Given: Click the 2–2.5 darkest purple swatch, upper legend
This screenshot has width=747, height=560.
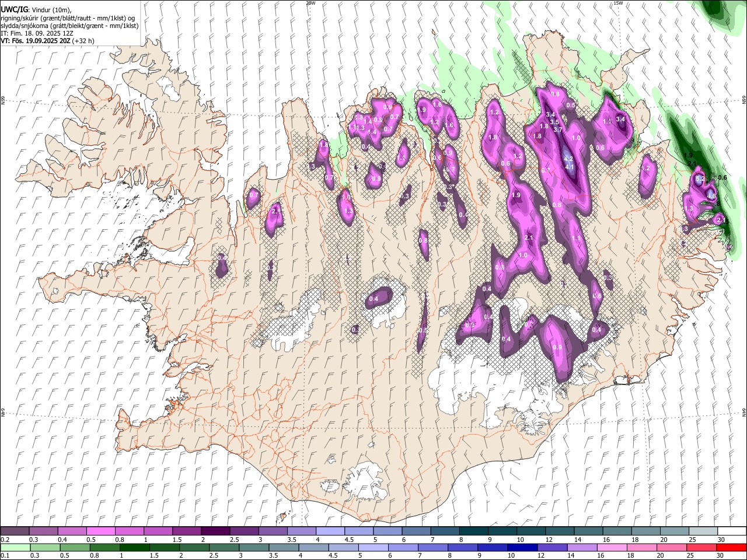Looking at the screenshot, I should pyautogui.click(x=216, y=531).
